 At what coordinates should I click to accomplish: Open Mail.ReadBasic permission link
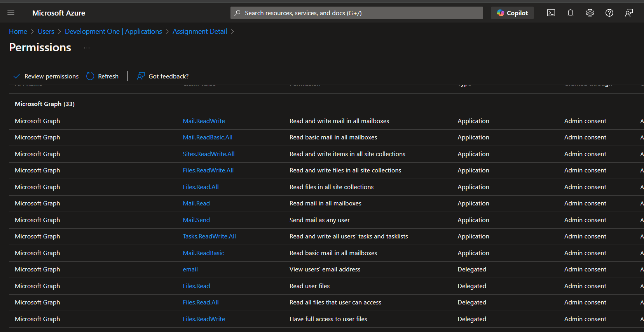203,253
